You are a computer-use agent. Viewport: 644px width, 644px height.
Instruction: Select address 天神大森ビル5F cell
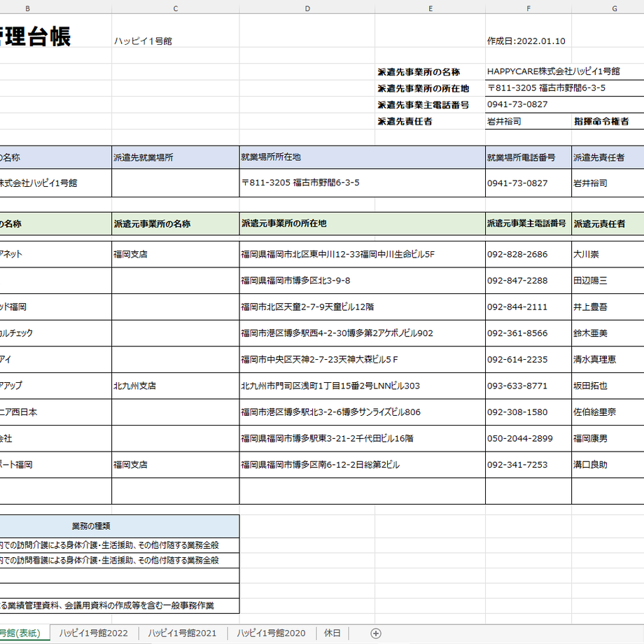point(363,359)
